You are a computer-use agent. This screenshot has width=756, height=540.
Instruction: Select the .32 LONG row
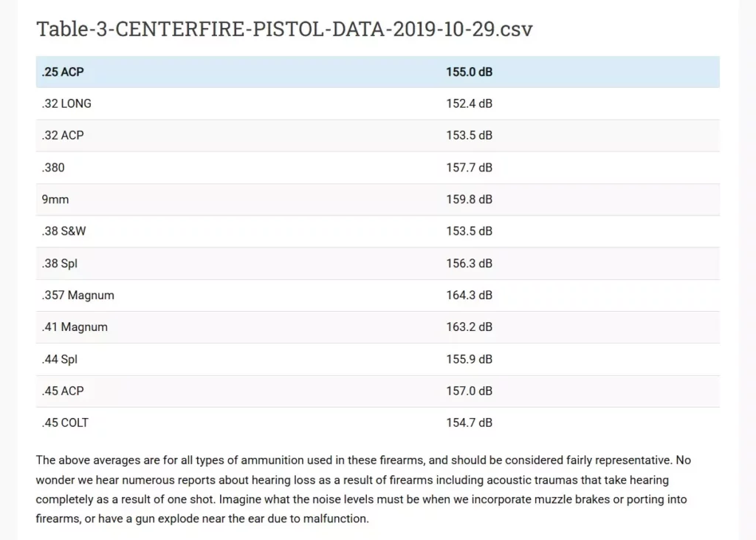(378, 103)
